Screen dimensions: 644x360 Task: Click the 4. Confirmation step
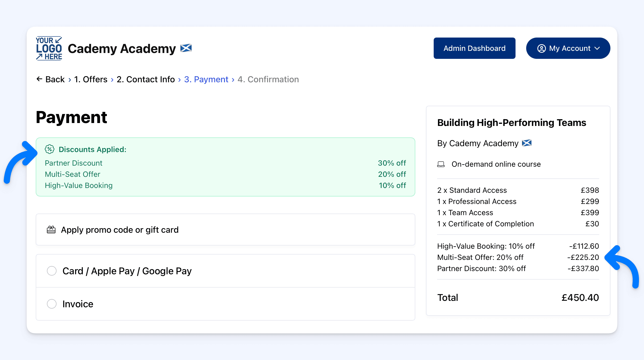[x=268, y=79]
